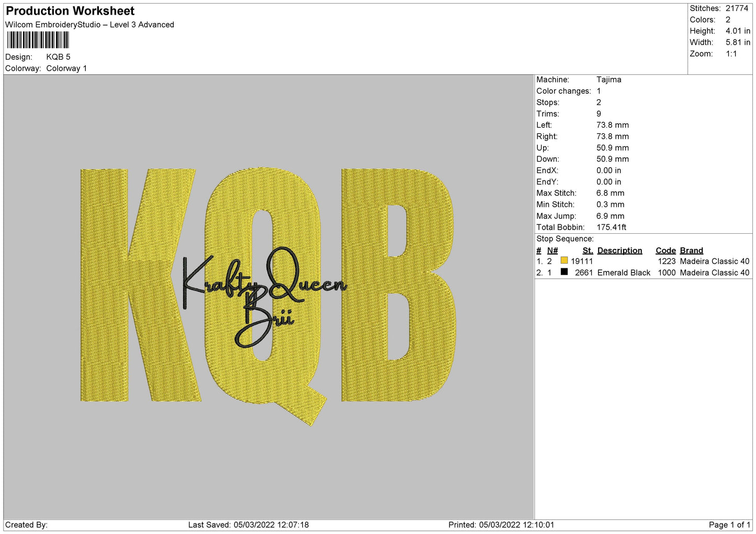Click the black Emerald Black thread swatch
The width and height of the screenshot is (756, 534).
coord(564,272)
